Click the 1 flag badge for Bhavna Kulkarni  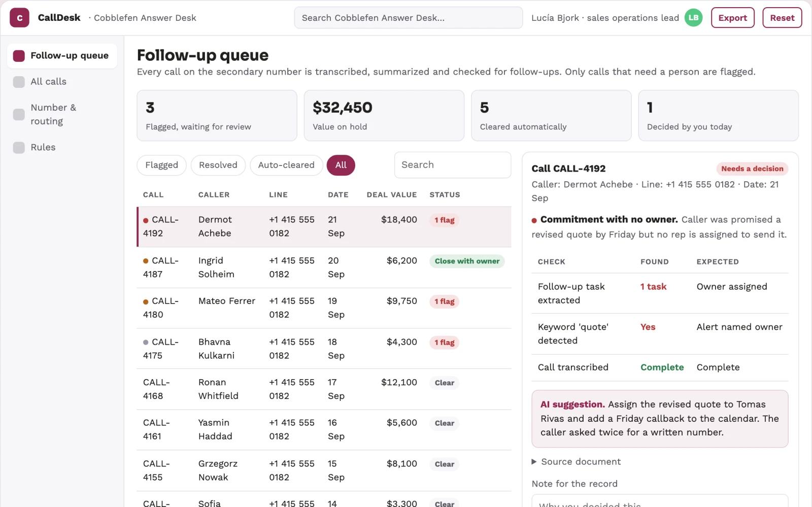[x=445, y=343]
